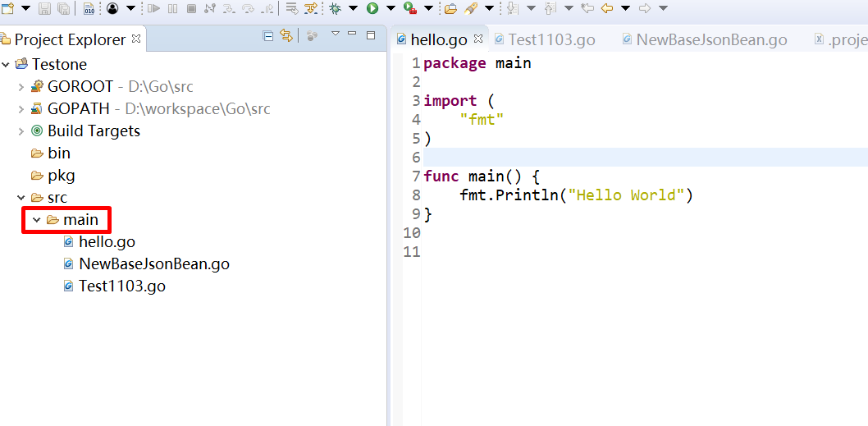The height and width of the screenshot is (426, 868).
Task: Collapse the Testone project node
Action: (6, 65)
